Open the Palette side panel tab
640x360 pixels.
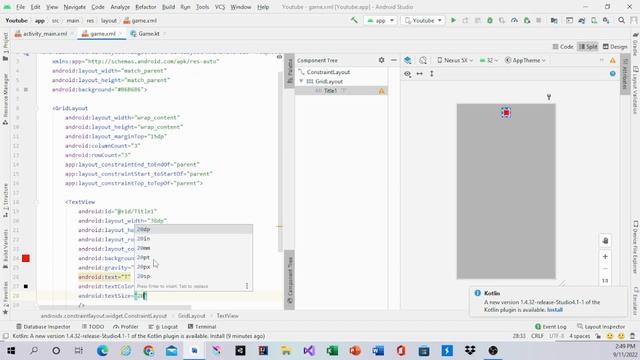coord(289,71)
